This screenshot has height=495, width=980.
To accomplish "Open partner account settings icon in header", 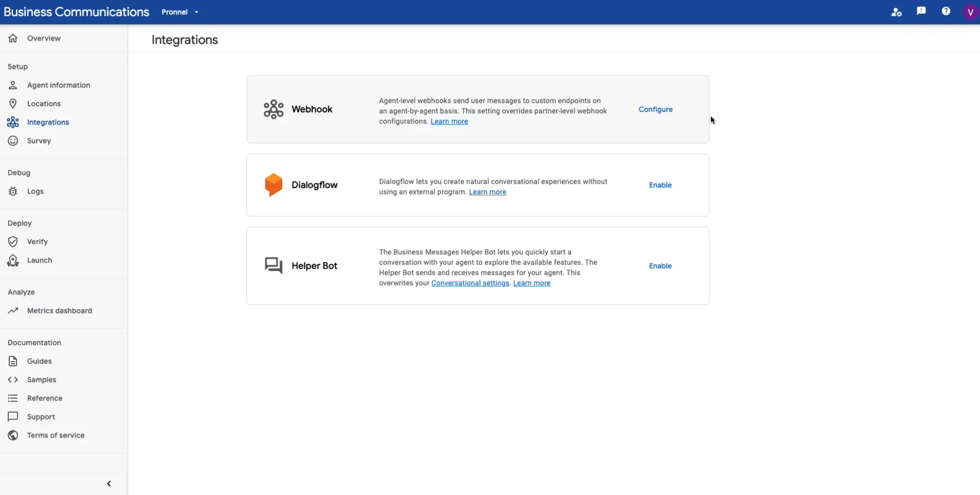I will coord(896,12).
